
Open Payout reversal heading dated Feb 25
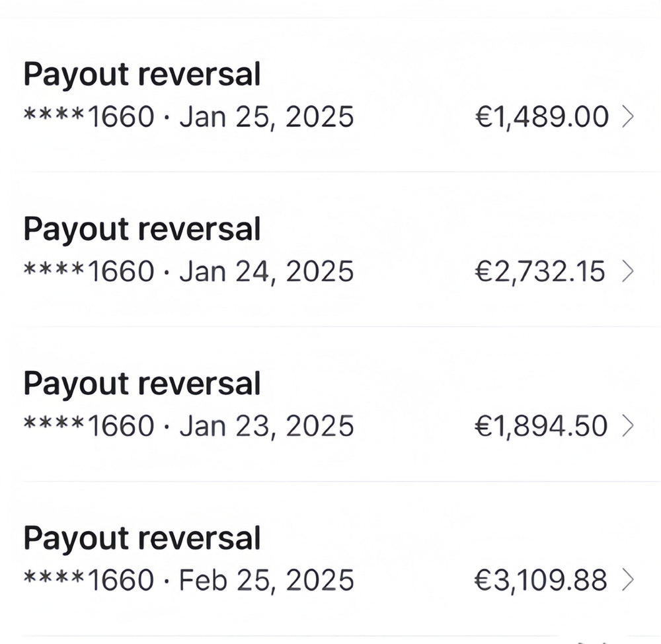142,538
